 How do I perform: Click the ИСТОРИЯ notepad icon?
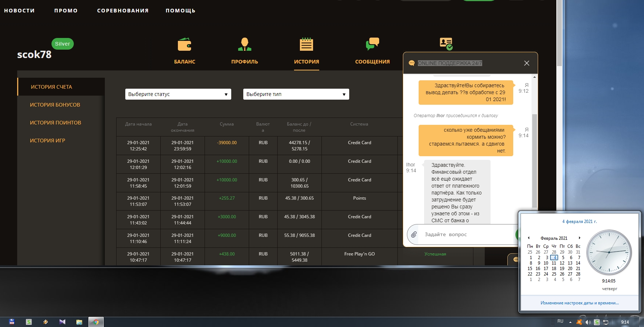306,44
